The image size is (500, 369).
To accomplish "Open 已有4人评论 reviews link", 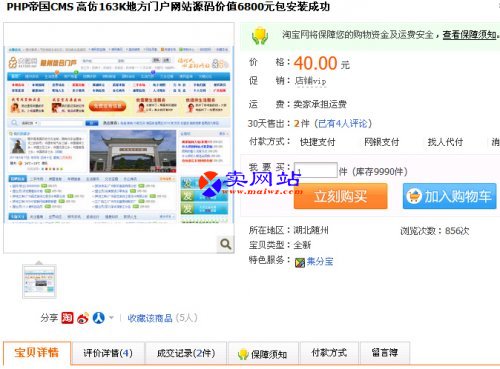I will tap(343, 124).
